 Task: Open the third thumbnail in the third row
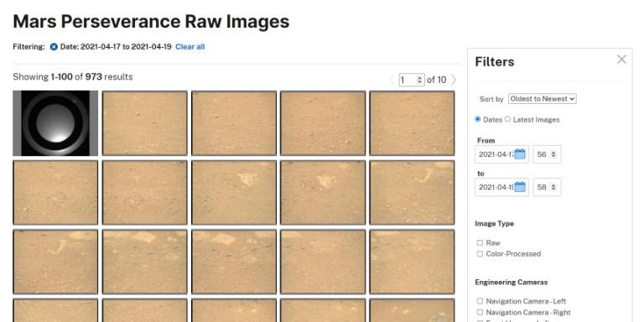234,262
